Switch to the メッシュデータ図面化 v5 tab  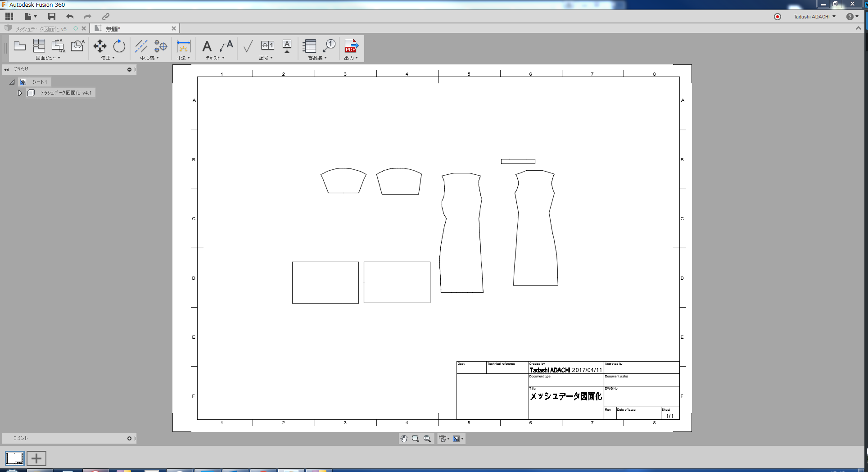(41, 29)
